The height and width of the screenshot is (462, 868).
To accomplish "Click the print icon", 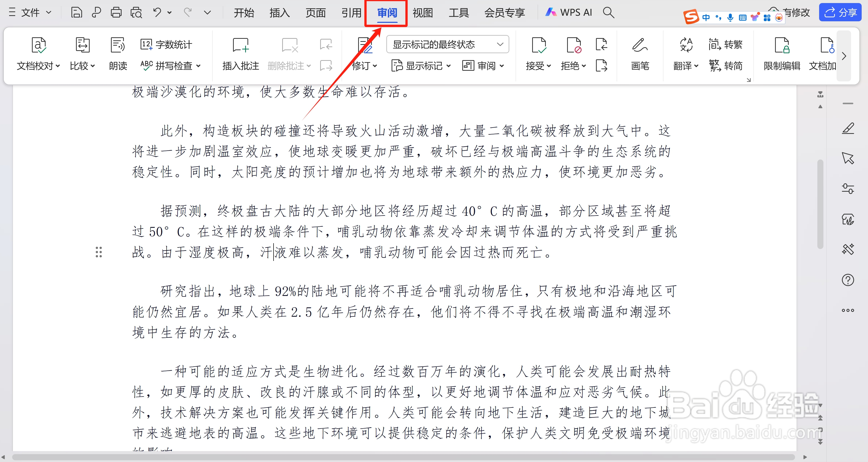I will [x=116, y=12].
